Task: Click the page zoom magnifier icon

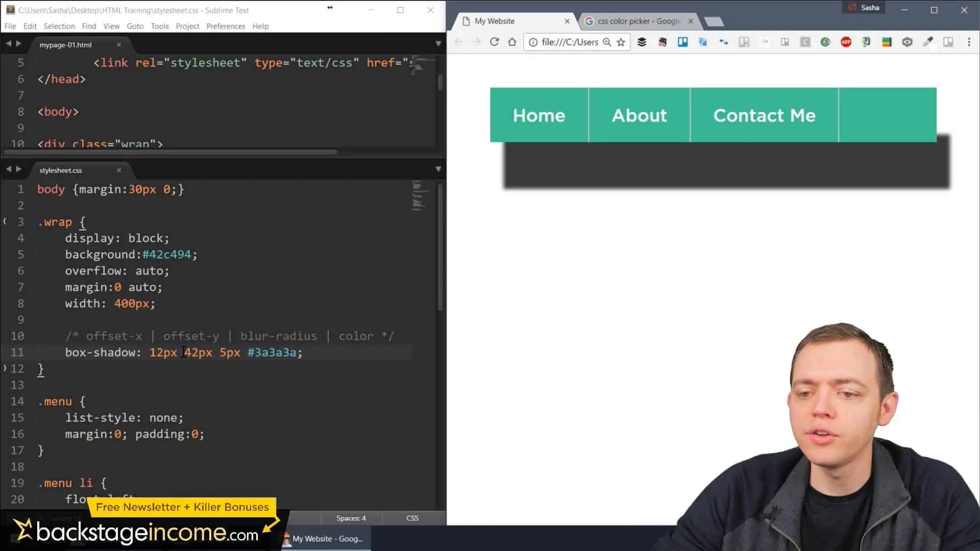Action: tap(607, 42)
